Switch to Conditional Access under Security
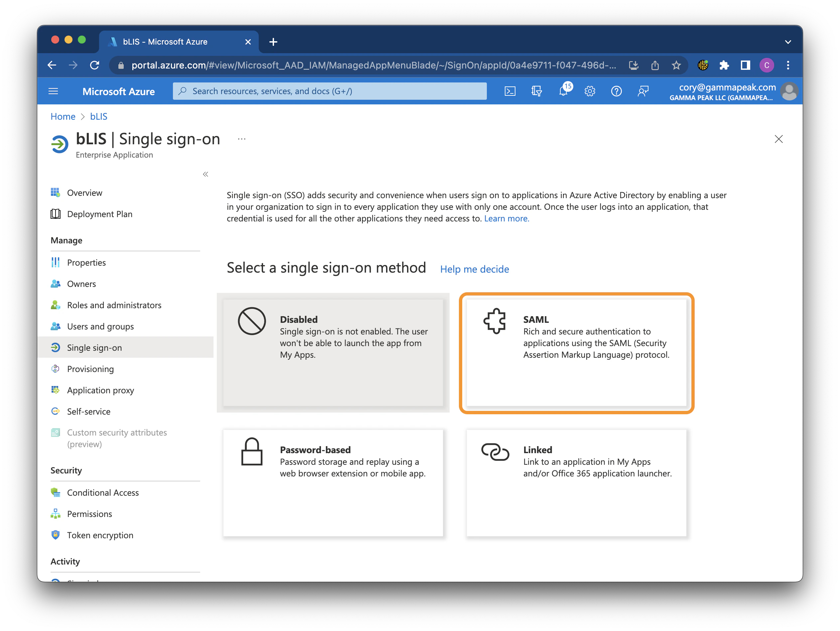This screenshot has height=631, width=840. 103,492
